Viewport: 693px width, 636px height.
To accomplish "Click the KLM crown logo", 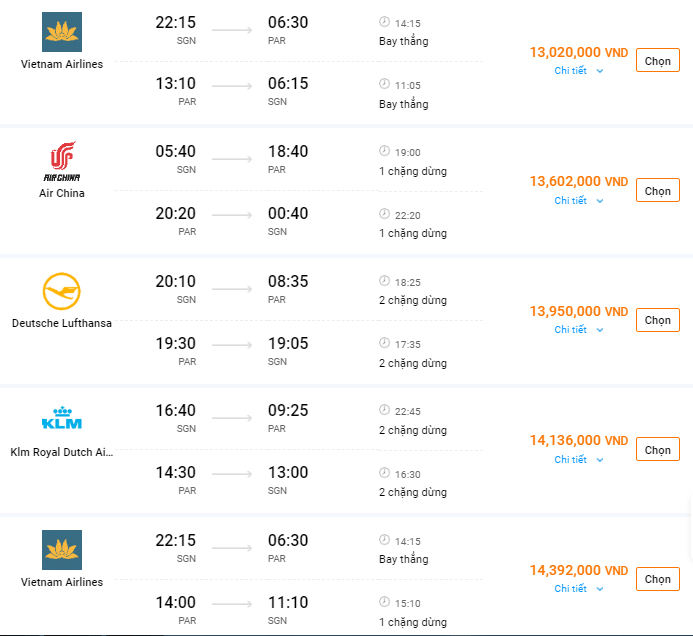I will [62, 419].
